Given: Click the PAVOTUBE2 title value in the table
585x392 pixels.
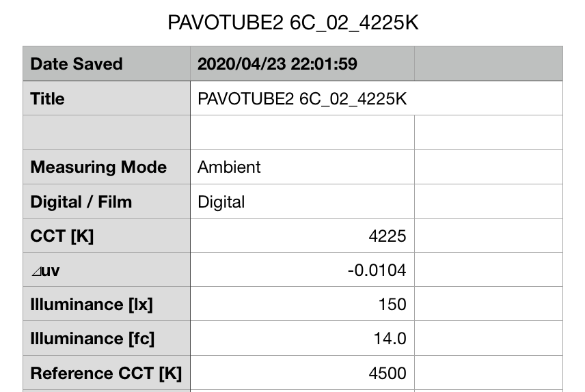Looking at the screenshot, I should 301,99.
